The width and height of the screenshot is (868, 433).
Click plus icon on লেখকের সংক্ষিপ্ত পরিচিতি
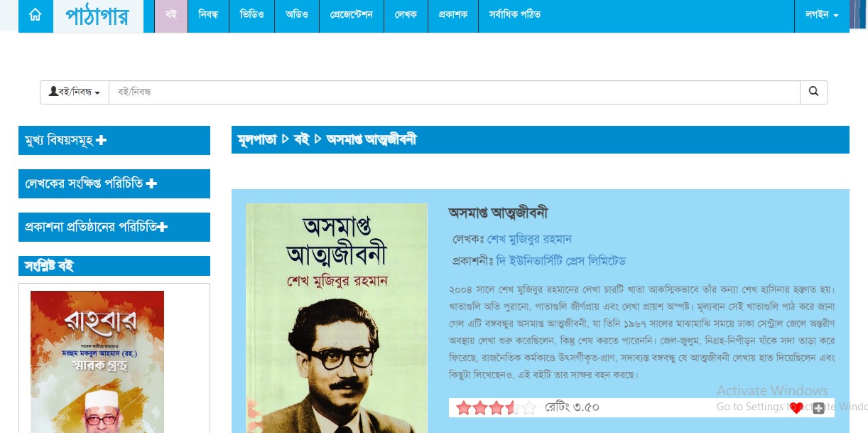(x=151, y=184)
